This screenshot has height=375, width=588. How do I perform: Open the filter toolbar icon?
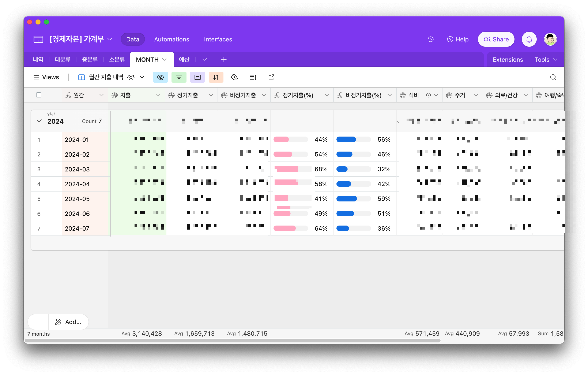pos(179,77)
